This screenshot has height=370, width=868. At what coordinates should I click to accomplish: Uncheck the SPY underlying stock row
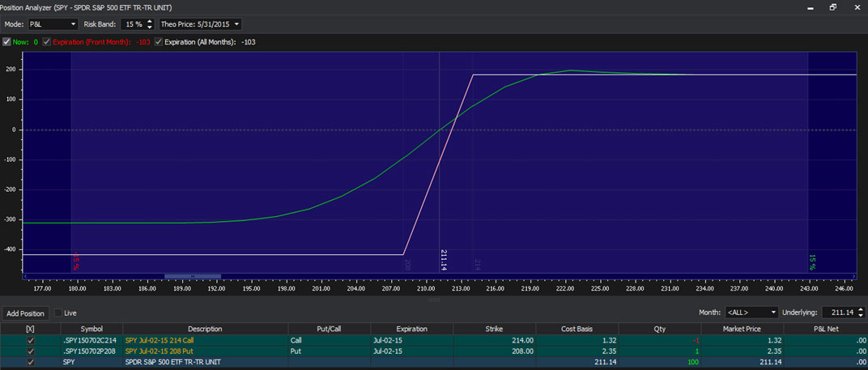[x=30, y=364]
